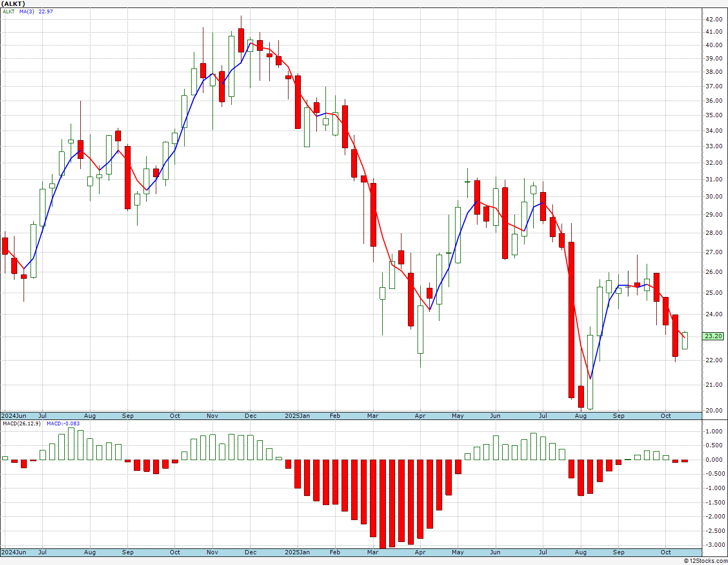Screen dimensions: 728x565
Task: Select the 28.00 price axis label
Action: 714,233
